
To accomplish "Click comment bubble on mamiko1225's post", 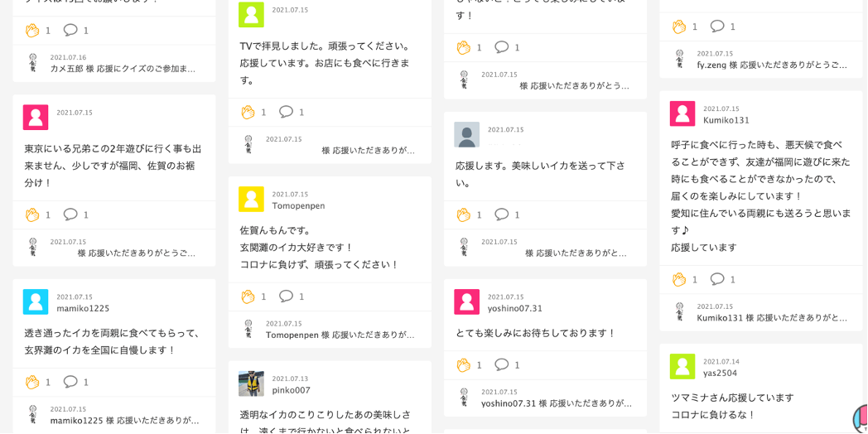I will 70,382.
